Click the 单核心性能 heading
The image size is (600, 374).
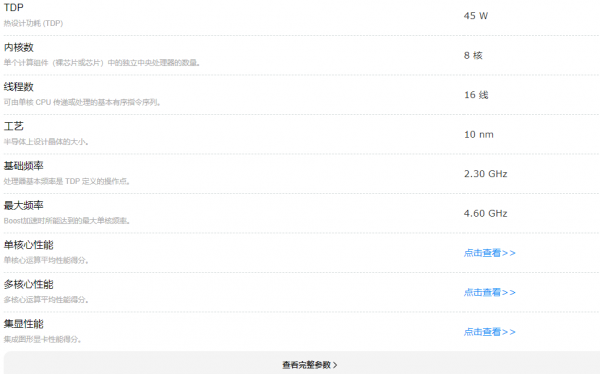coord(29,245)
